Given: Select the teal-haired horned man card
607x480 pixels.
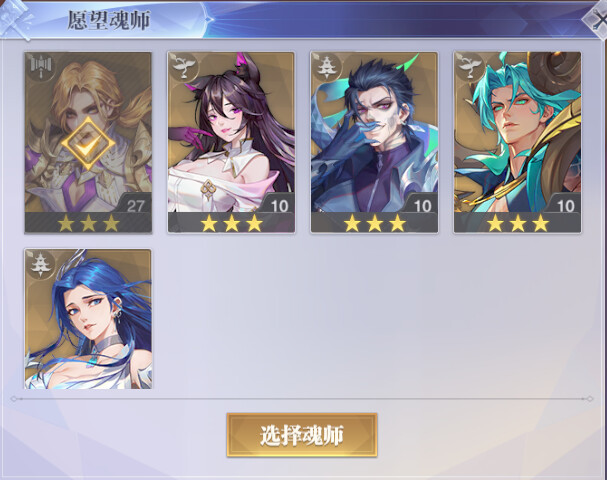Looking at the screenshot, I should [x=518, y=142].
